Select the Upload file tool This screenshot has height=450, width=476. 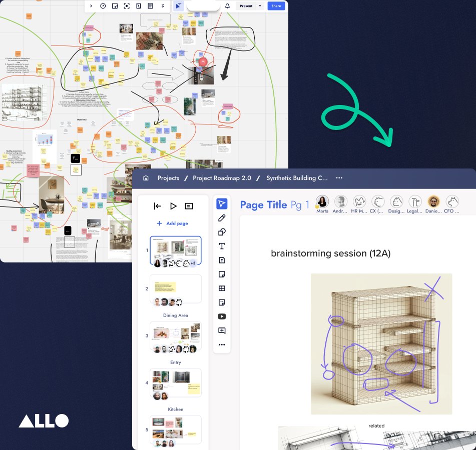pyautogui.click(x=222, y=260)
